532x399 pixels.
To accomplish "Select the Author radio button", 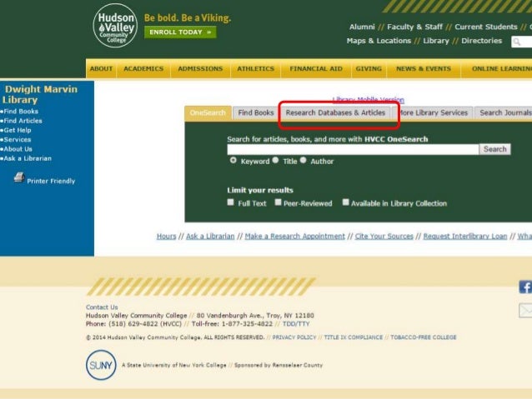I will (304, 160).
